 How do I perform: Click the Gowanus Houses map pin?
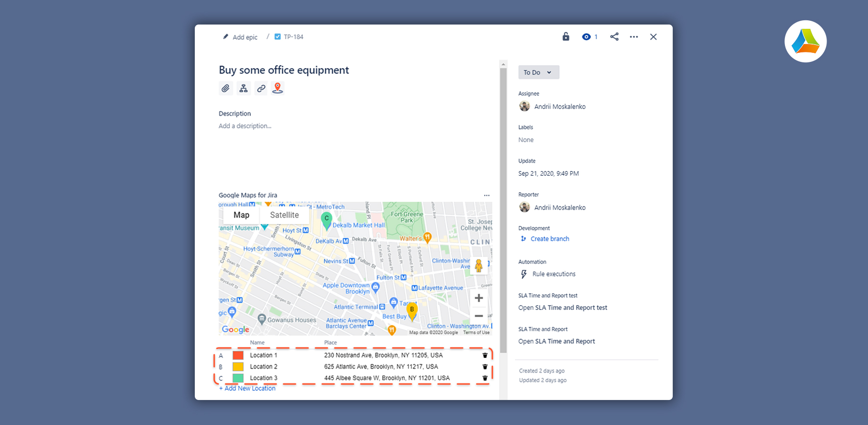click(x=262, y=320)
